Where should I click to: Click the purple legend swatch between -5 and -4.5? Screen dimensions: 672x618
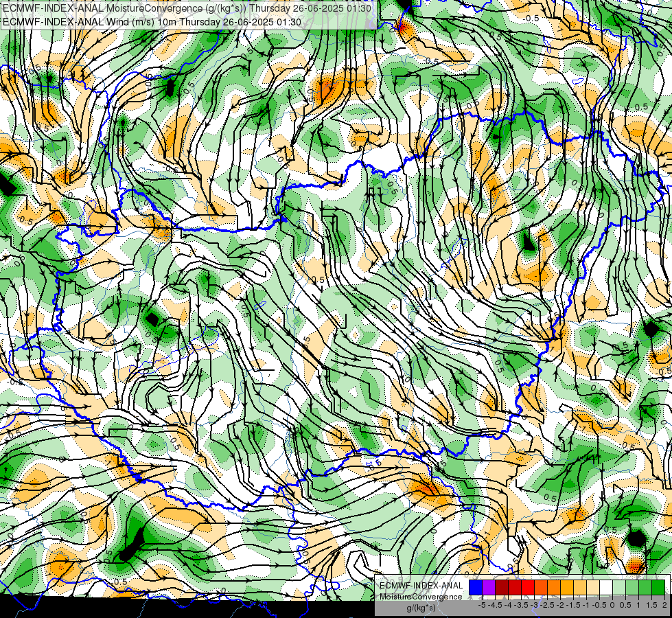489,587
